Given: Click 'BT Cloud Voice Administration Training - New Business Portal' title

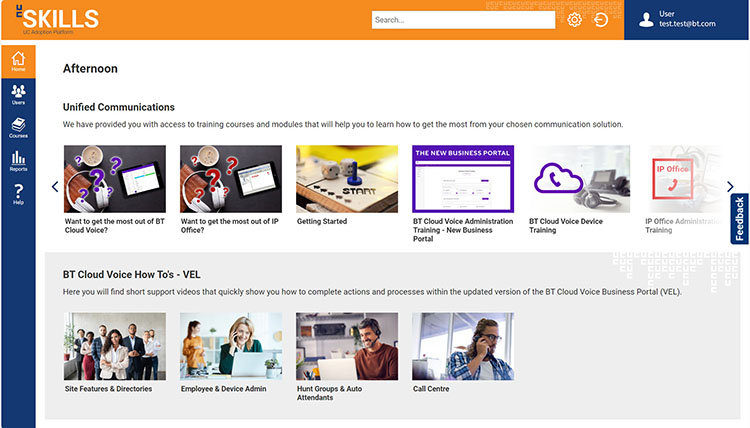Looking at the screenshot, I should 463,230.
